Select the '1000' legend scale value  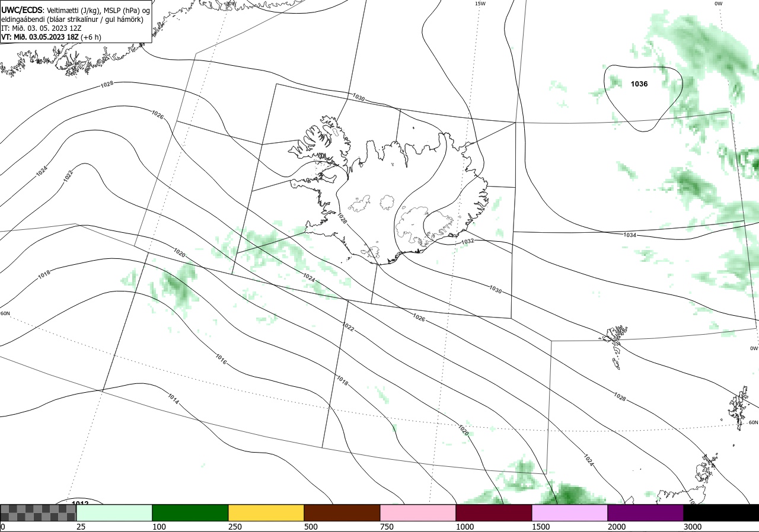coord(464,527)
